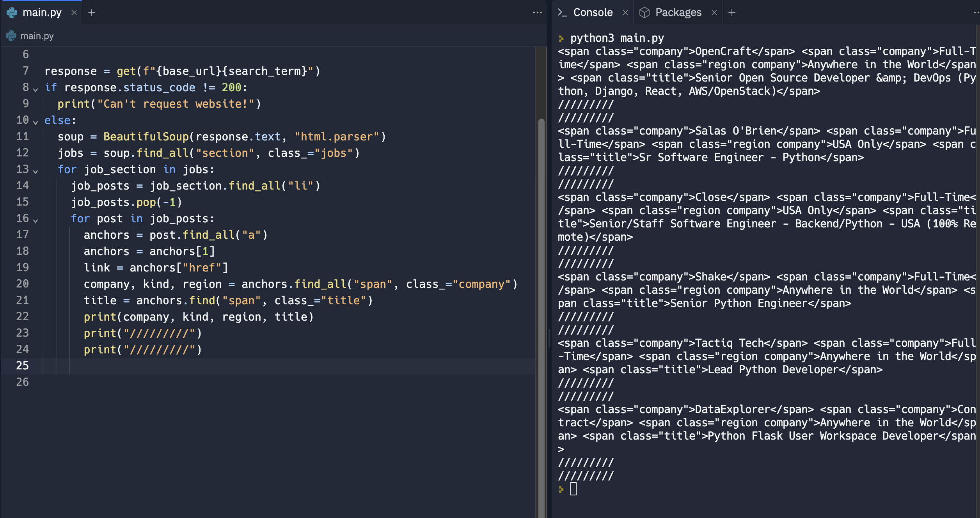Collapse the if block on line 8
This screenshot has width=980, height=518.
[x=36, y=90]
